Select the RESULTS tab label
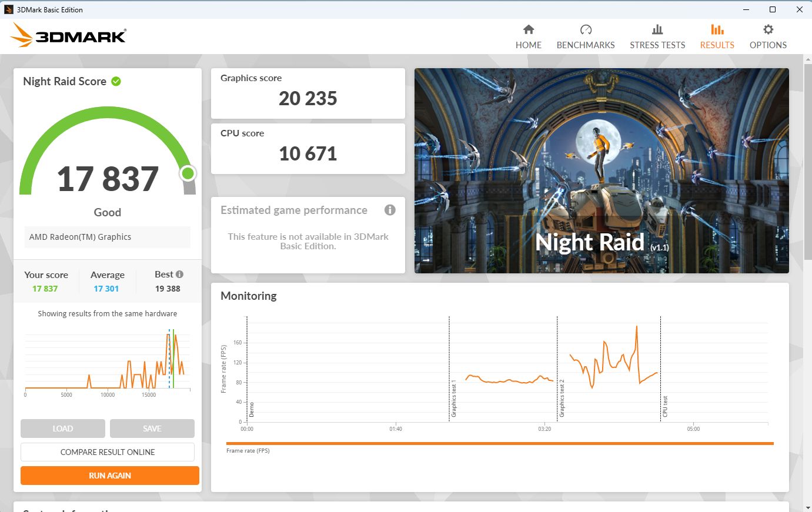812x512 pixels. (x=717, y=45)
